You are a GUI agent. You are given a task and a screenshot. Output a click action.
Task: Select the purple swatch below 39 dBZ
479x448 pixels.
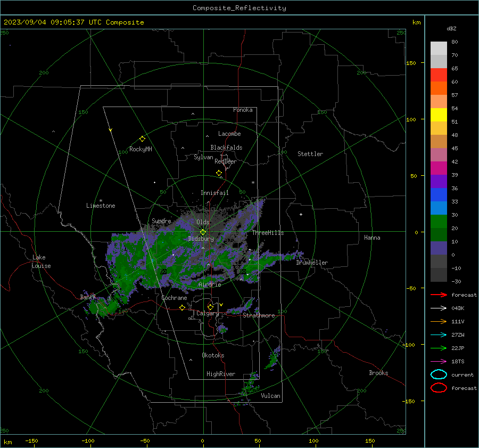coord(439,181)
